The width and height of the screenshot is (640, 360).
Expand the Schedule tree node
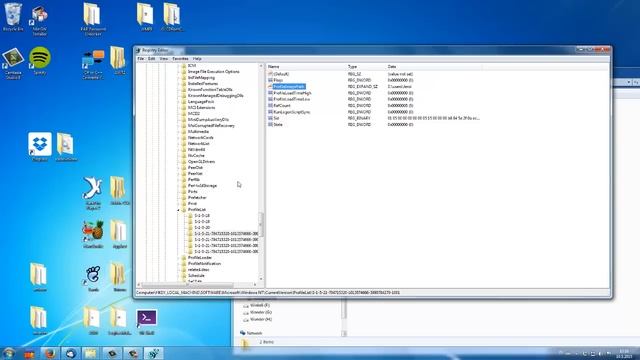pyautogui.click(x=179, y=276)
